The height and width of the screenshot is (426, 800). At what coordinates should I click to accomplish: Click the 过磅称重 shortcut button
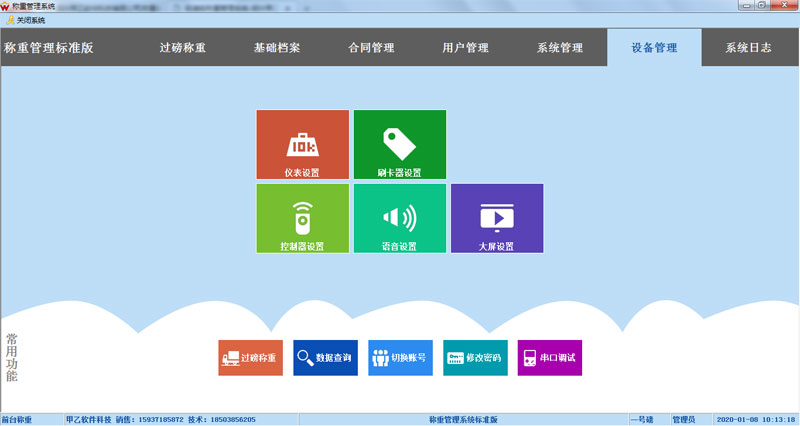pyautogui.click(x=251, y=358)
